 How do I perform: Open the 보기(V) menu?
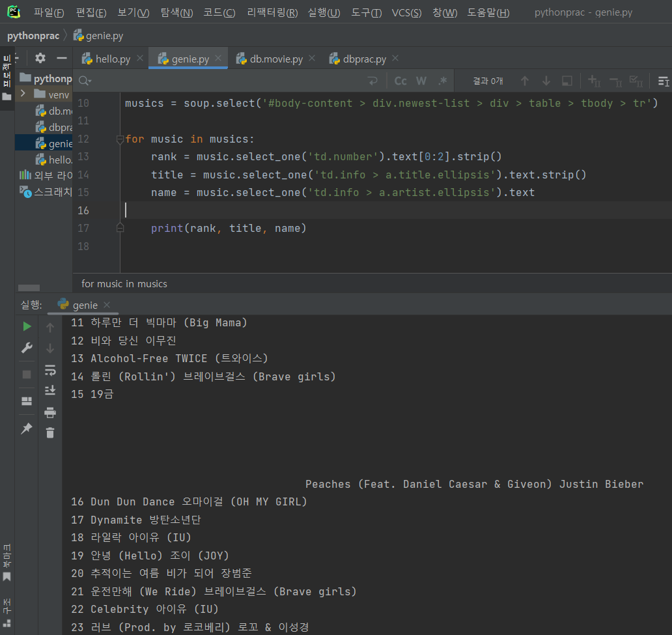pyautogui.click(x=133, y=12)
